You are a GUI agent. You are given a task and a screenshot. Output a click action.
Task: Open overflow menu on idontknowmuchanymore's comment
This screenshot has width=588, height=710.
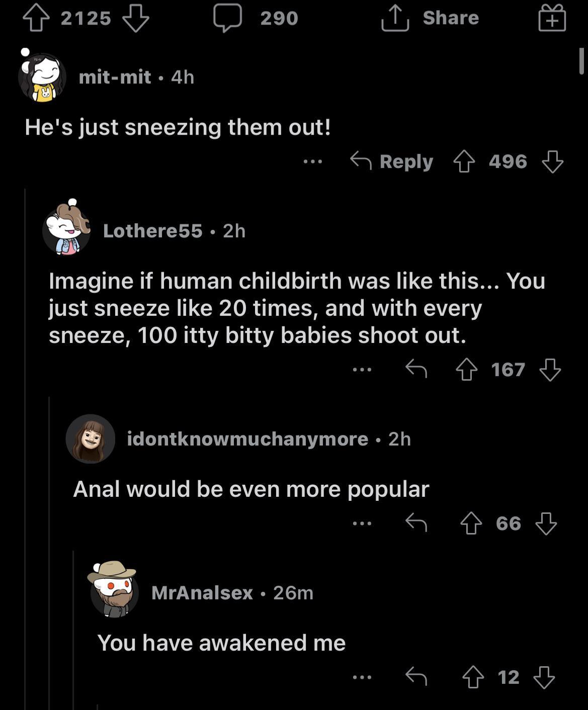tap(363, 524)
